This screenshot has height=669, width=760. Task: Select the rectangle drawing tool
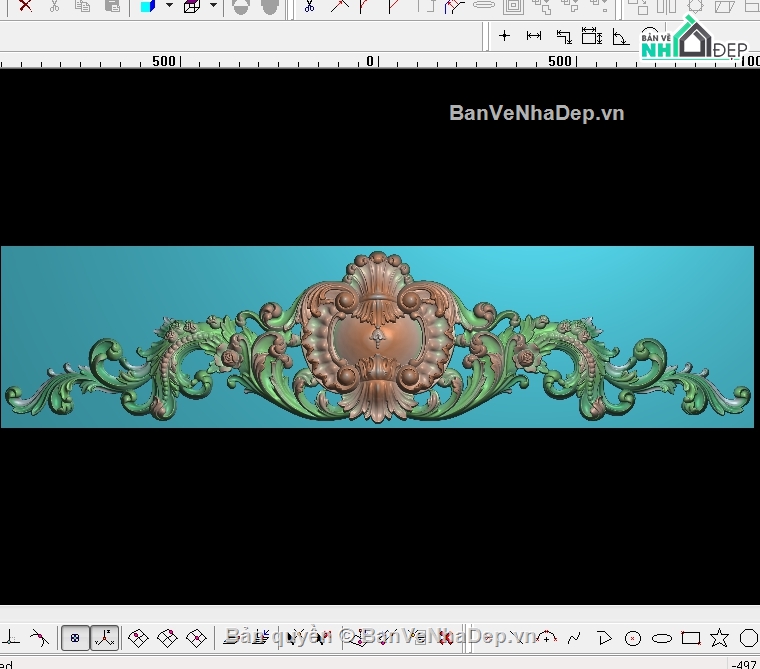click(690, 638)
